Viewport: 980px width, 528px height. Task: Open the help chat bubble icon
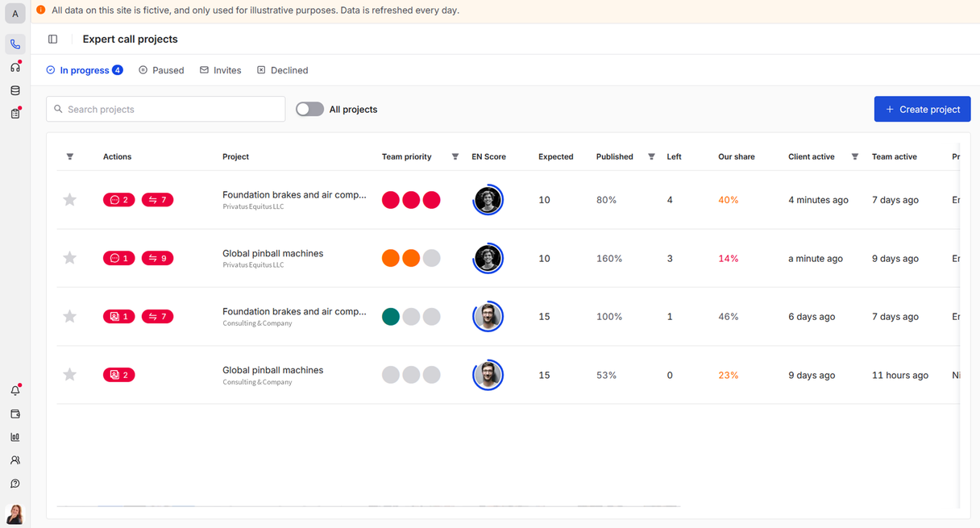pyautogui.click(x=15, y=484)
